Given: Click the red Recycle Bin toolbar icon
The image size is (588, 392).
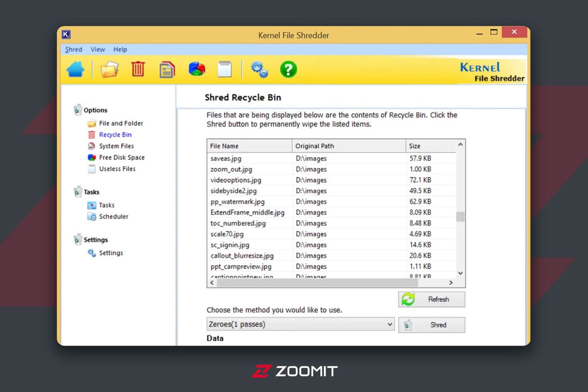Looking at the screenshot, I should pyautogui.click(x=138, y=69).
